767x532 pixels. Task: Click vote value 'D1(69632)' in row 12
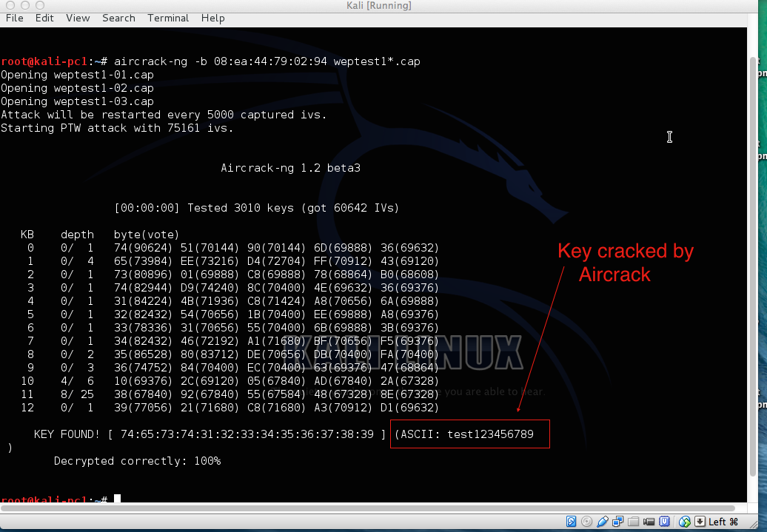pyautogui.click(x=410, y=407)
